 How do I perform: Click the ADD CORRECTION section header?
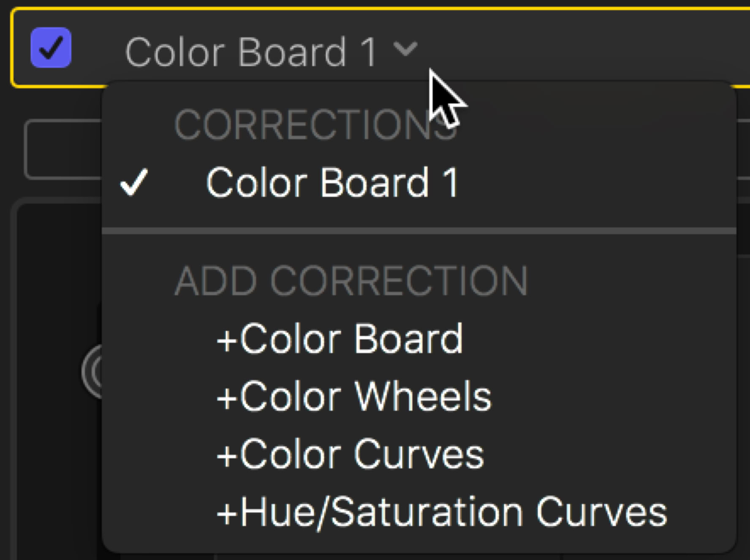click(351, 281)
